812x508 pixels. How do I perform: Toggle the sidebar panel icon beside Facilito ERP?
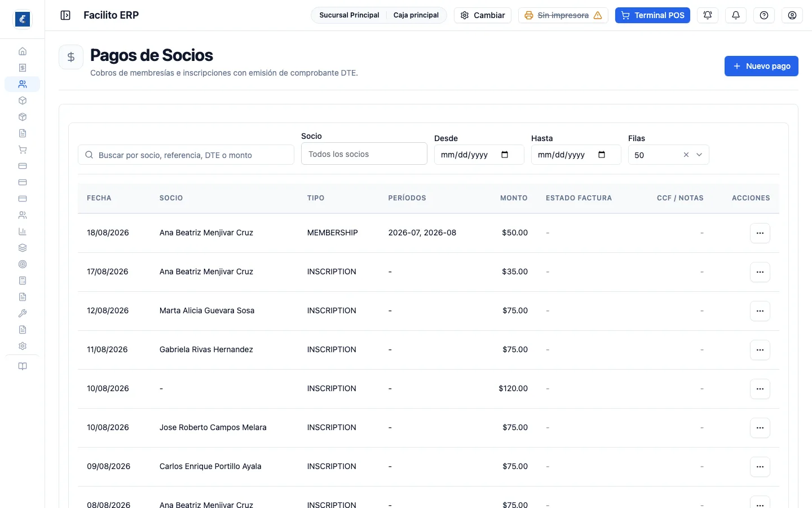point(65,15)
